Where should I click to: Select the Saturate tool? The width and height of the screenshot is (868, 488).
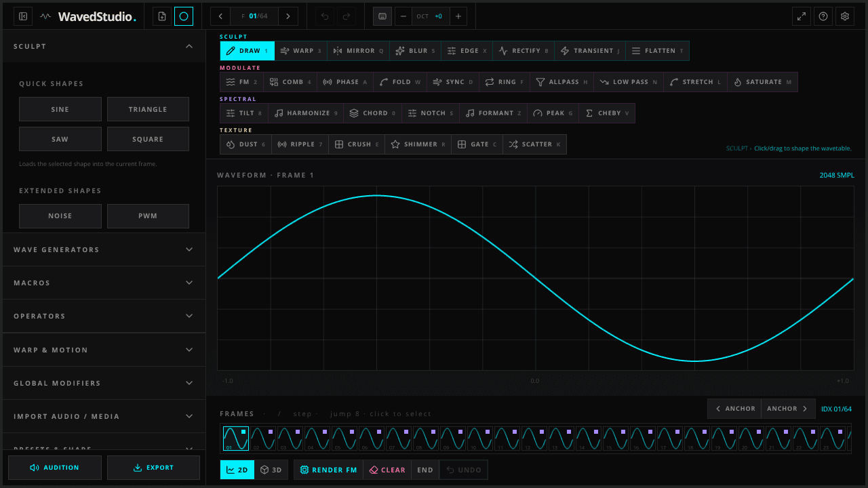pos(763,82)
